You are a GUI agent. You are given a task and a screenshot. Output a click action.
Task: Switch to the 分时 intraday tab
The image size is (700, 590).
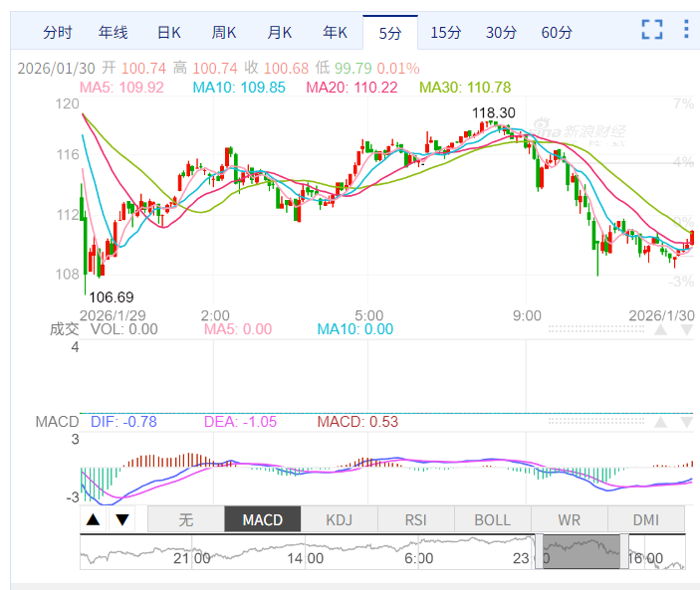pos(58,33)
